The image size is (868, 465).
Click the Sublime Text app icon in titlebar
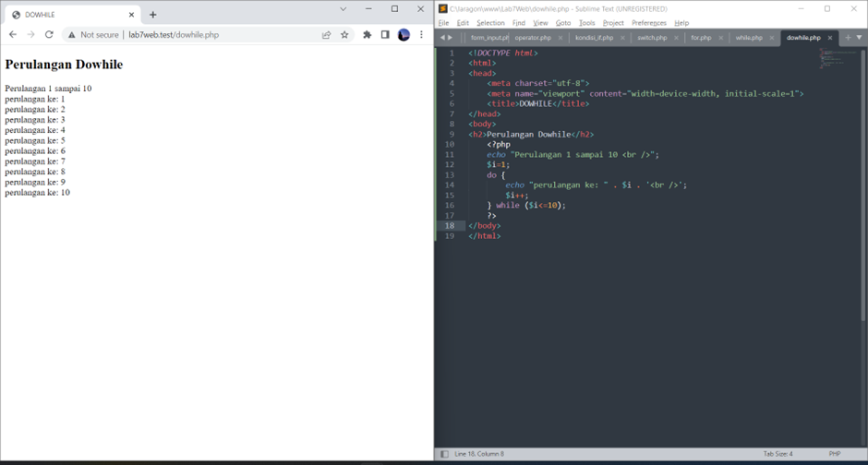click(x=443, y=9)
